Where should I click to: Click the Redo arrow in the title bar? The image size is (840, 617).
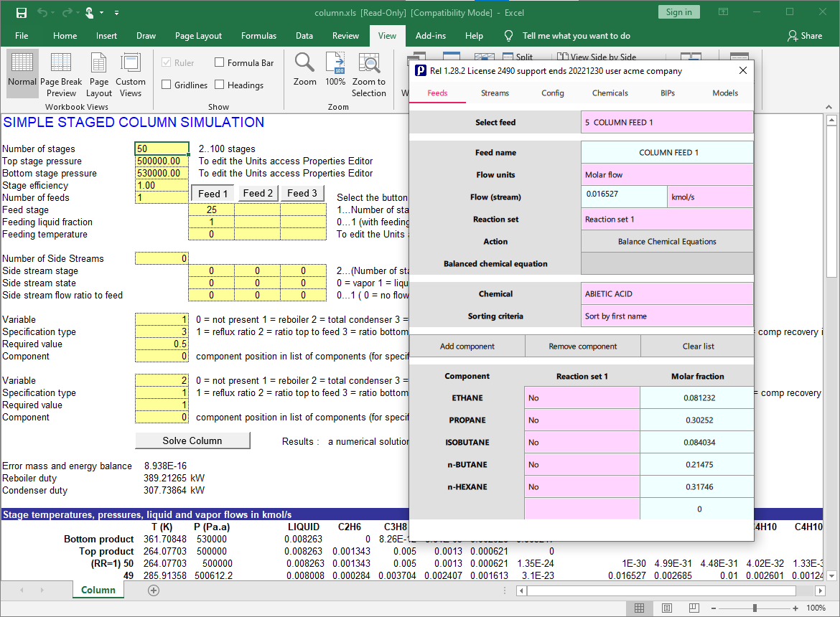click(x=67, y=12)
